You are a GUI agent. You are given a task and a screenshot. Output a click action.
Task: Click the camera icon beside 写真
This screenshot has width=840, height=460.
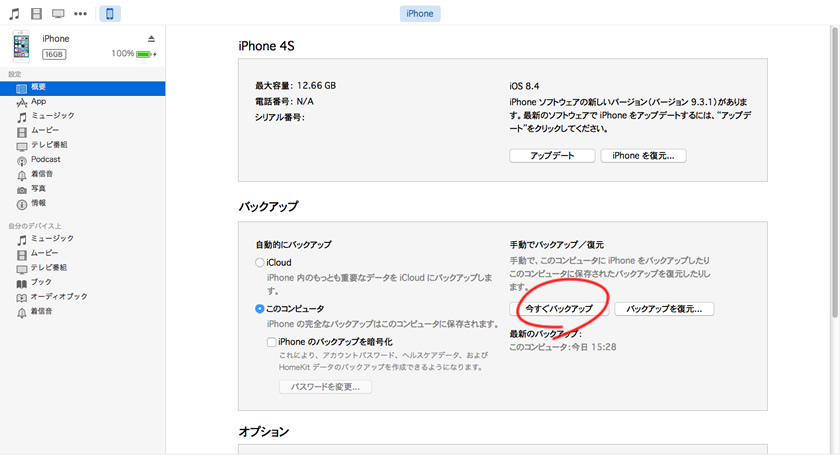[21, 190]
